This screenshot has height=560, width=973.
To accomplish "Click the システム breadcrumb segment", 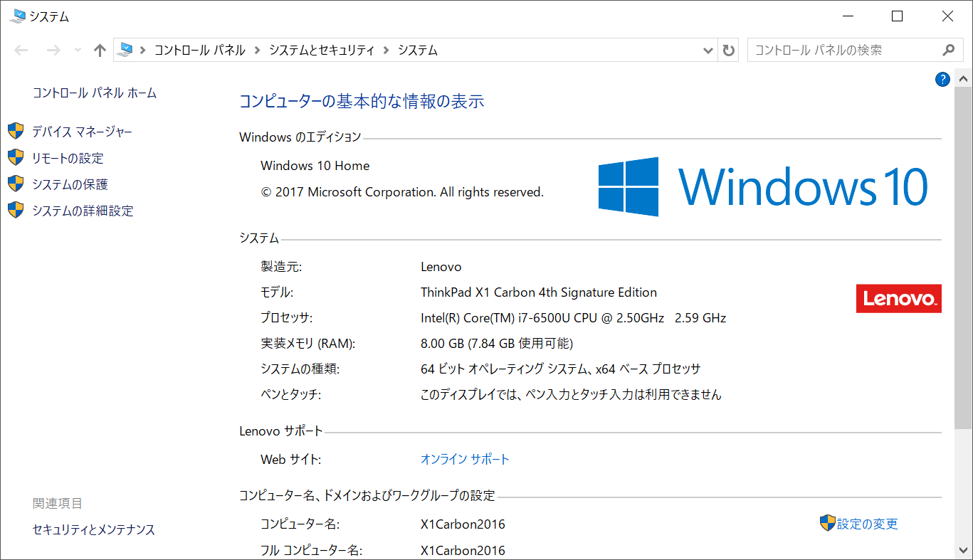I will (418, 51).
